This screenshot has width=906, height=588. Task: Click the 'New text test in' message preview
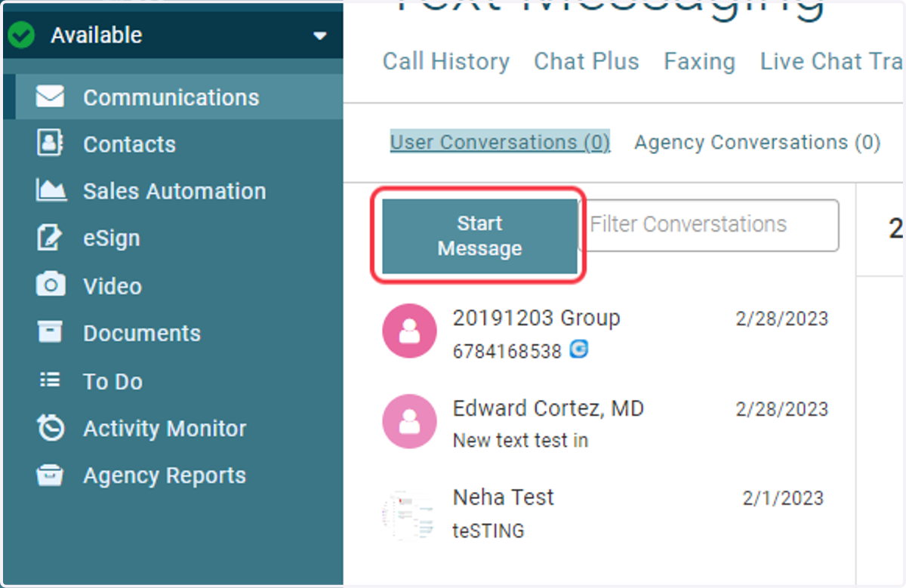point(520,440)
